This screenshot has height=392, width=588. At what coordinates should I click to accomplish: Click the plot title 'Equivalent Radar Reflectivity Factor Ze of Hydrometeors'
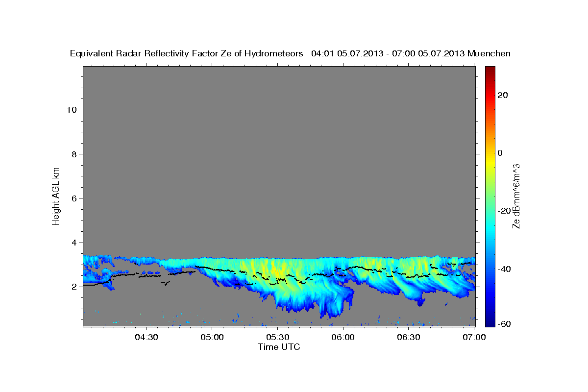[x=187, y=54]
